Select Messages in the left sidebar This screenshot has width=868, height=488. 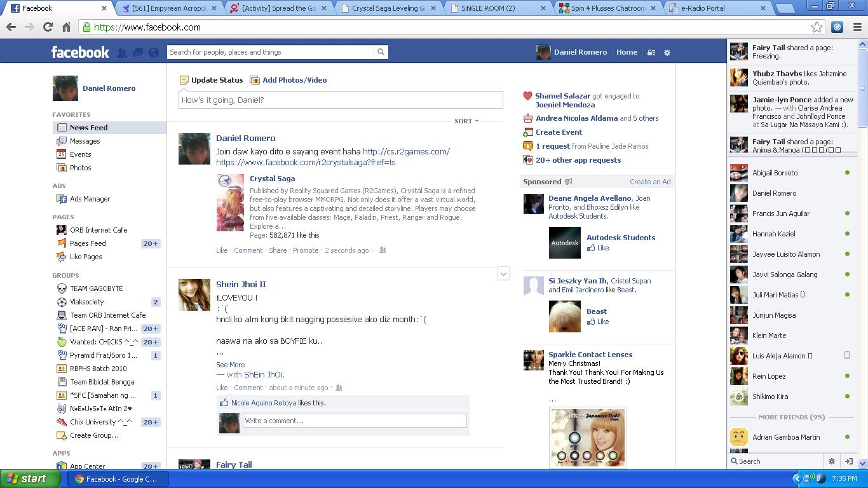(x=85, y=141)
